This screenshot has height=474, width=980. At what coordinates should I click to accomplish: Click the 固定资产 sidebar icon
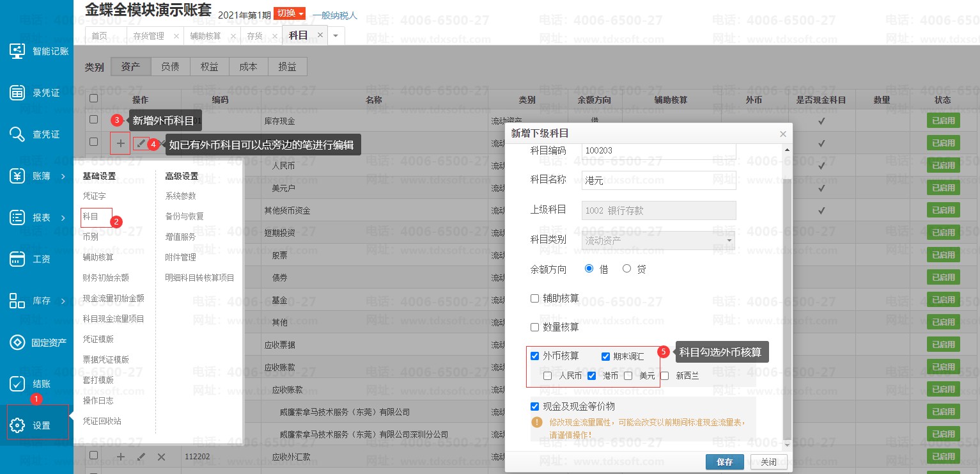pyautogui.click(x=17, y=342)
